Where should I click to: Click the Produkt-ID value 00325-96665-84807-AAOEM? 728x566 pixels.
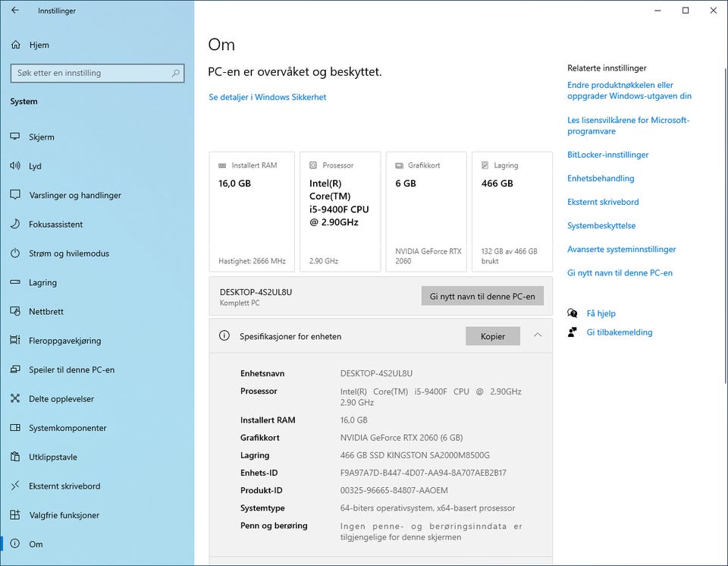(394, 490)
